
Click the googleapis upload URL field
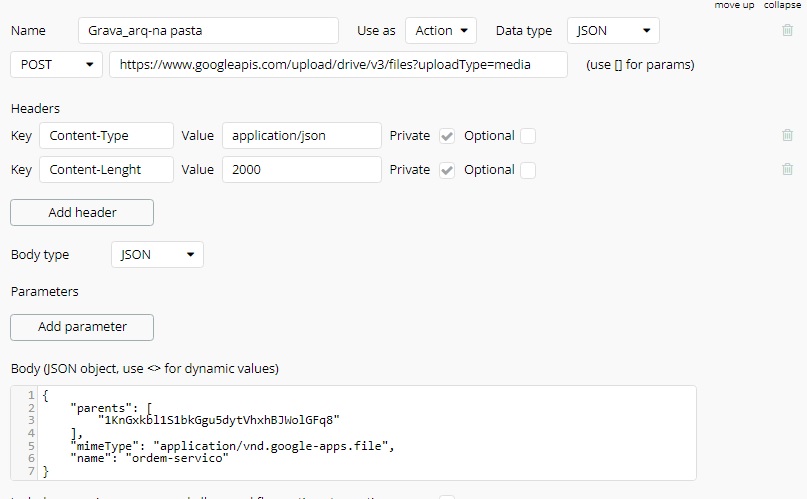point(338,65)
